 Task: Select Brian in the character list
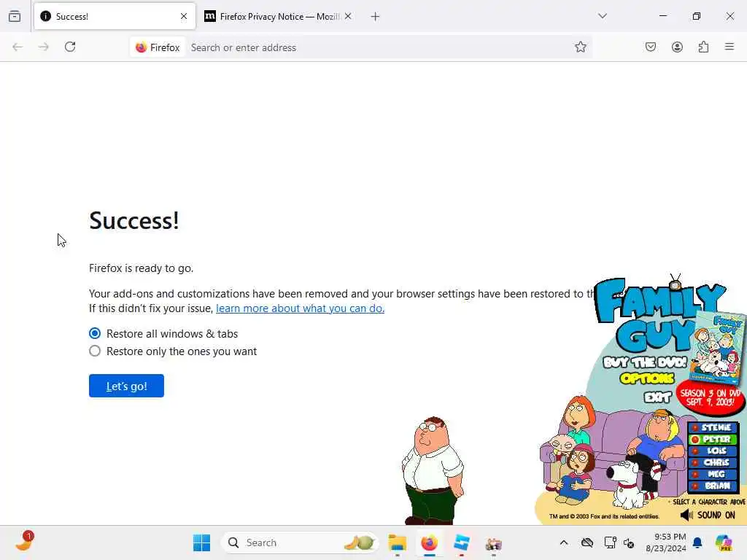click(713, 486)
